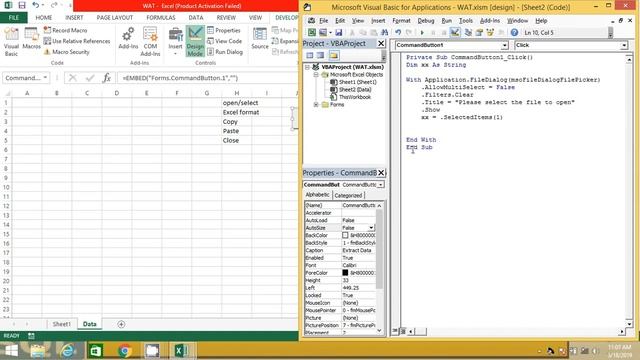Expand Forms folder in project tree
This screenshot has width=640, height=360.
316,104
